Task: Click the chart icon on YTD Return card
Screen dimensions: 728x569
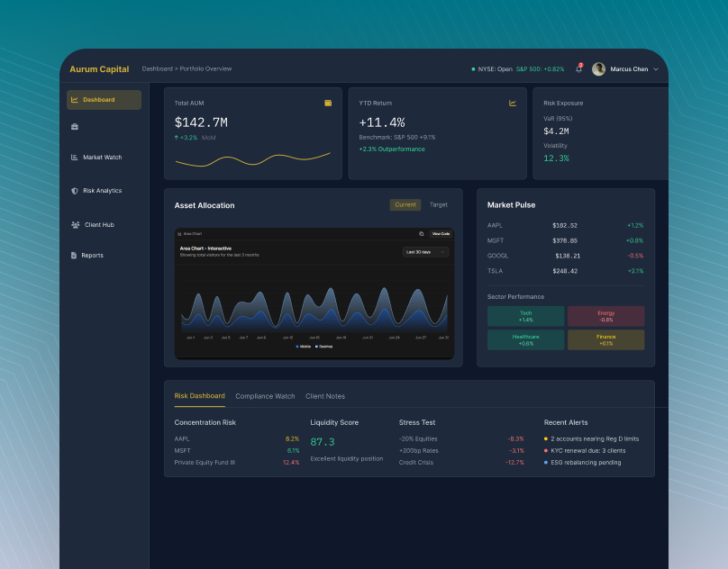Action: [x=513, y=103]
